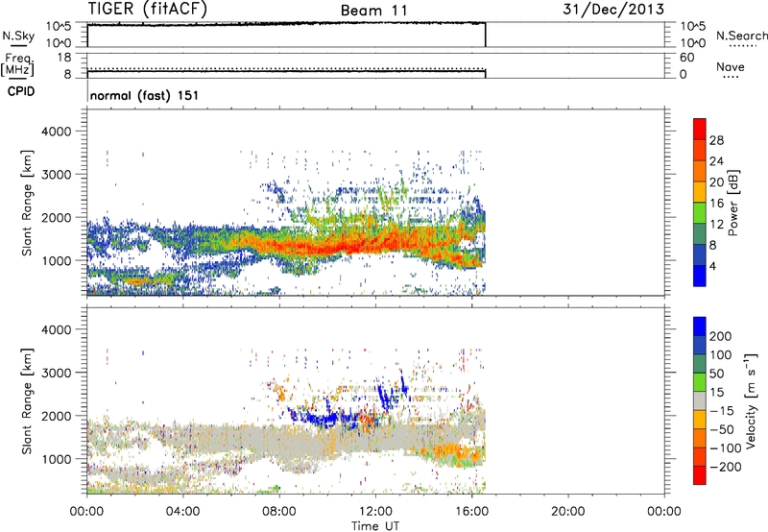The height and width of the screenshot is (532, 768).
Task: Click the Beam 11 label
Action: (374, 11)
